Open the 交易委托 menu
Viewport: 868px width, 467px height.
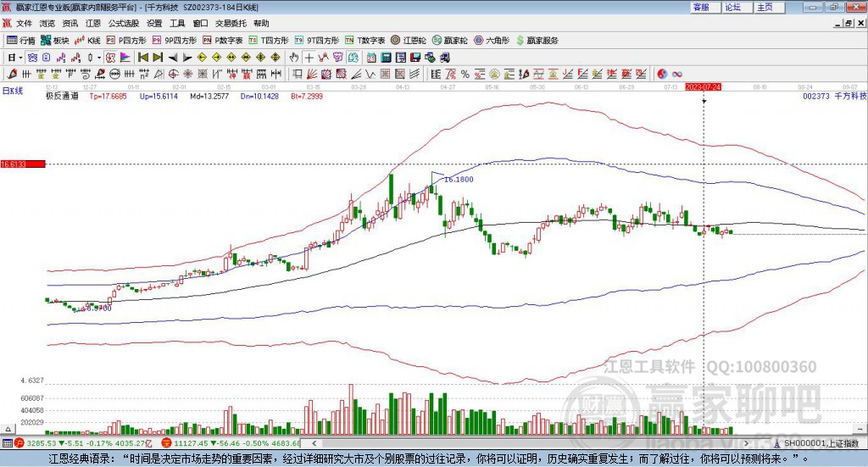231,23
